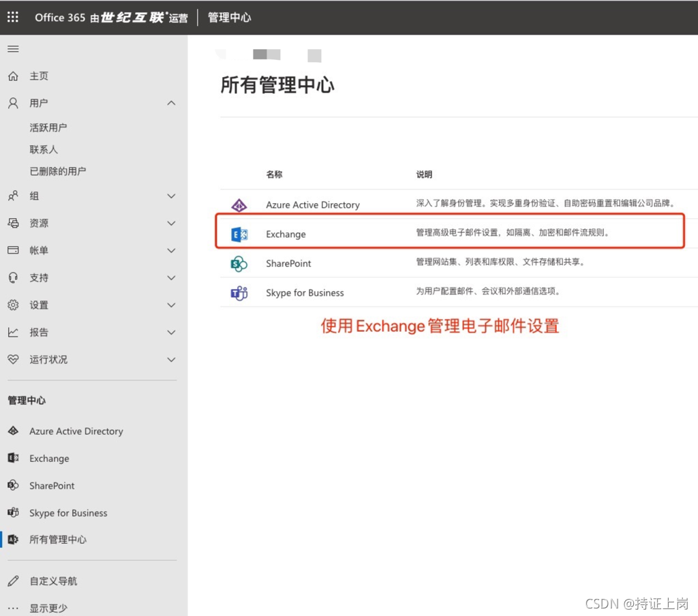Open Exchange link in the table

pos(286,234)
